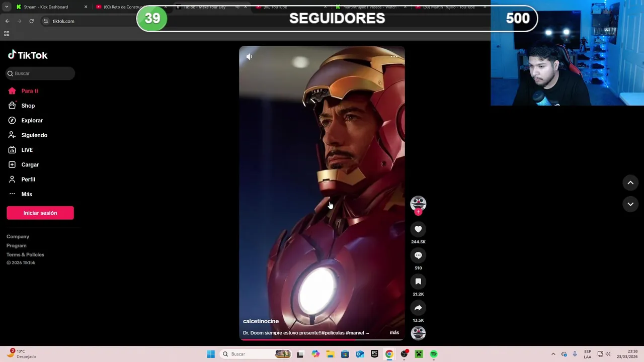Show hidden system tray icons

(553, 354)
